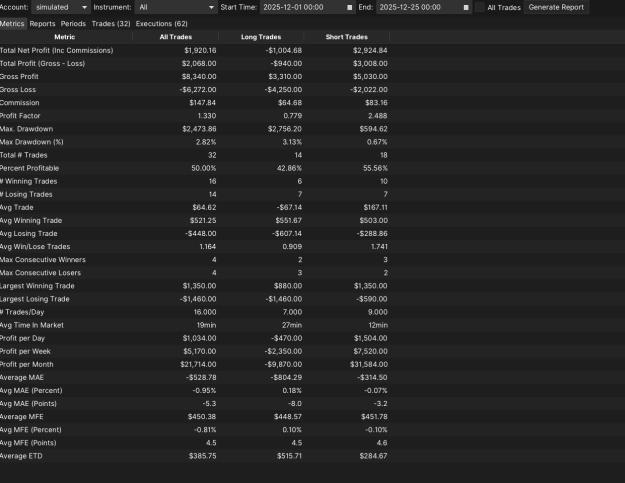Open the Account dropdown showing simulated
Screen dimensions: 625x483
[61, 7]
